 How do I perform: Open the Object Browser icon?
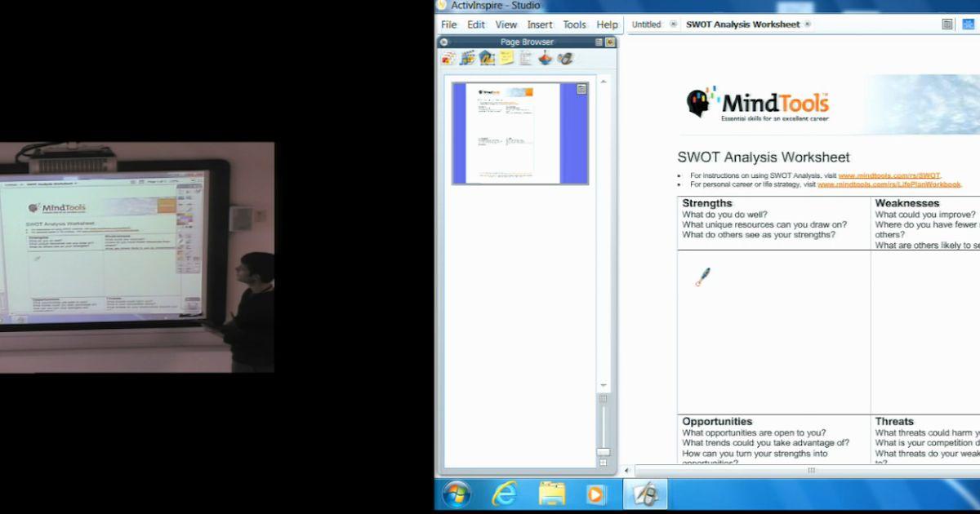coord(488,58)
